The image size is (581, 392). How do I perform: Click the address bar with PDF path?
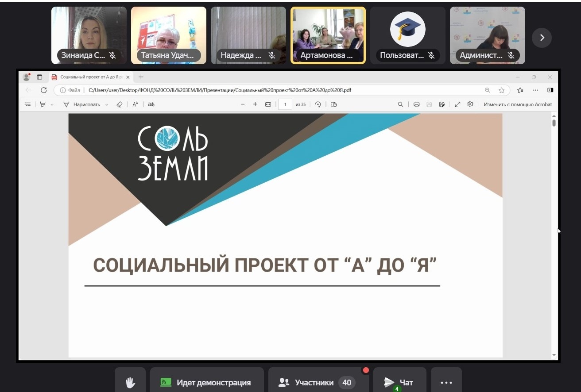282,90
